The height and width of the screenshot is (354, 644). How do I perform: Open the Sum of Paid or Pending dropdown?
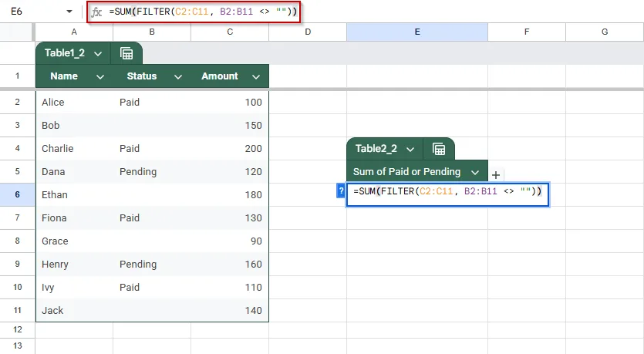point(475,173)
